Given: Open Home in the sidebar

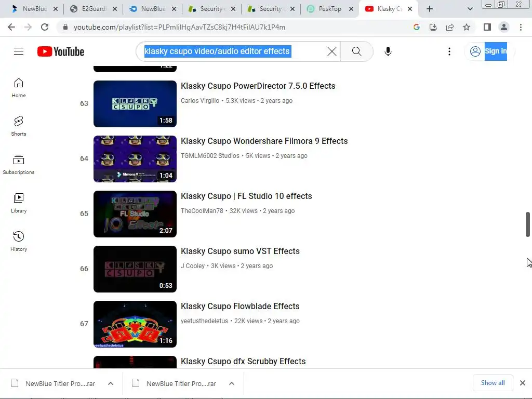Looking at the screenshot, I should pos(19,88).
